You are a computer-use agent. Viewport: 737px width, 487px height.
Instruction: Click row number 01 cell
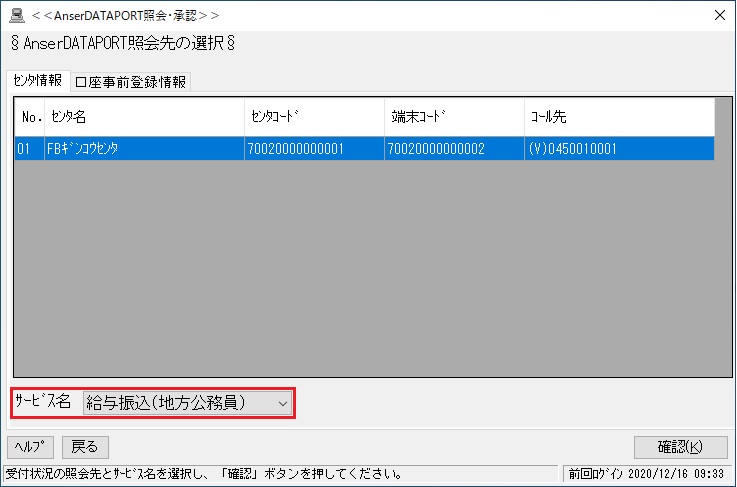click(x=30, y=149)
